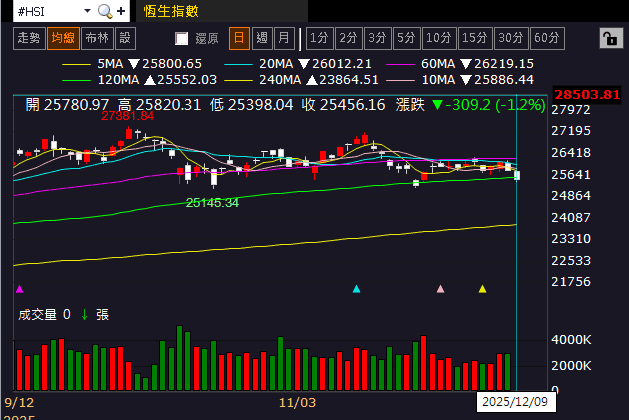
Task: Click the 10MA value 25886.44
Action: [504, 80]
